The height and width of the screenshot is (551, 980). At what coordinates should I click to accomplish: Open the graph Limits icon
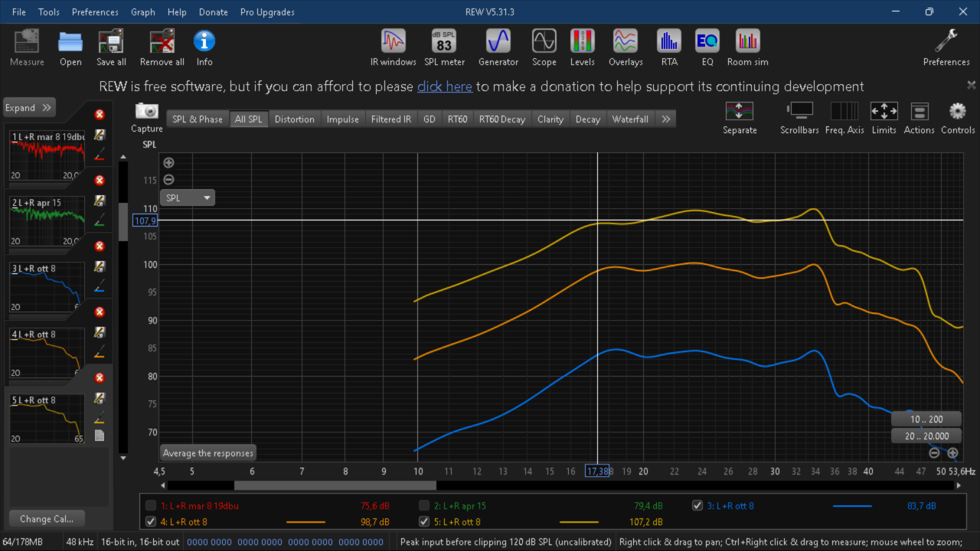pyautogui.click(x=884, y=118)
